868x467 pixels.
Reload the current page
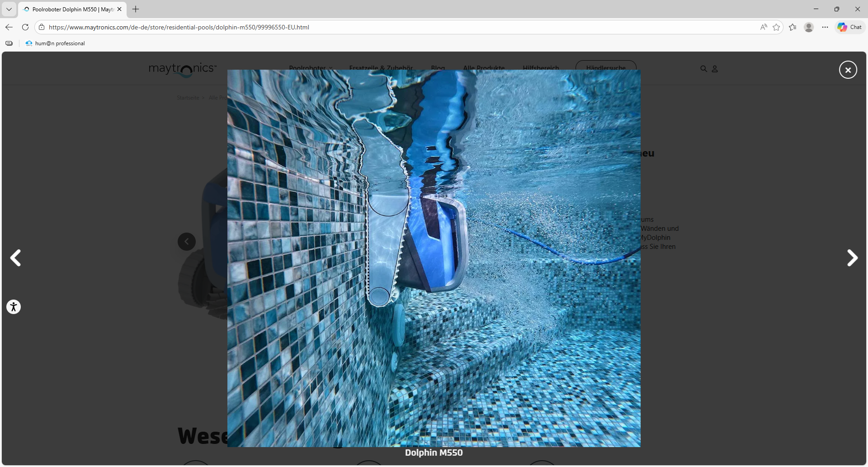click(x=25, y=27)
